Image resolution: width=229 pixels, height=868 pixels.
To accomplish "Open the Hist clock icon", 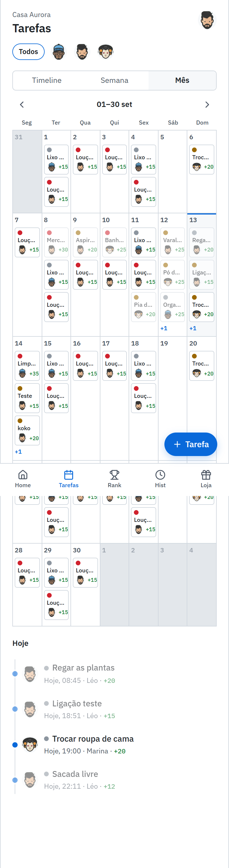I will point(160,475).
